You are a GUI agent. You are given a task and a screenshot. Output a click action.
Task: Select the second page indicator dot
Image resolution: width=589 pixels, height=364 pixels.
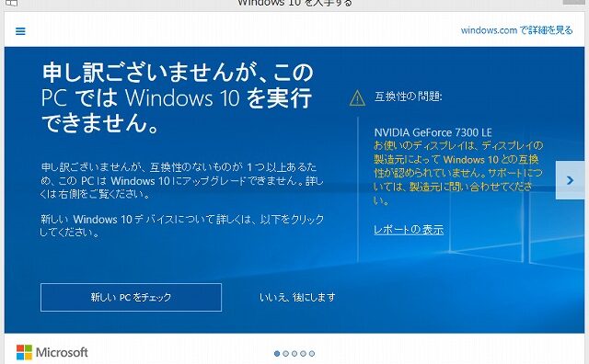[x=285, y=354]
